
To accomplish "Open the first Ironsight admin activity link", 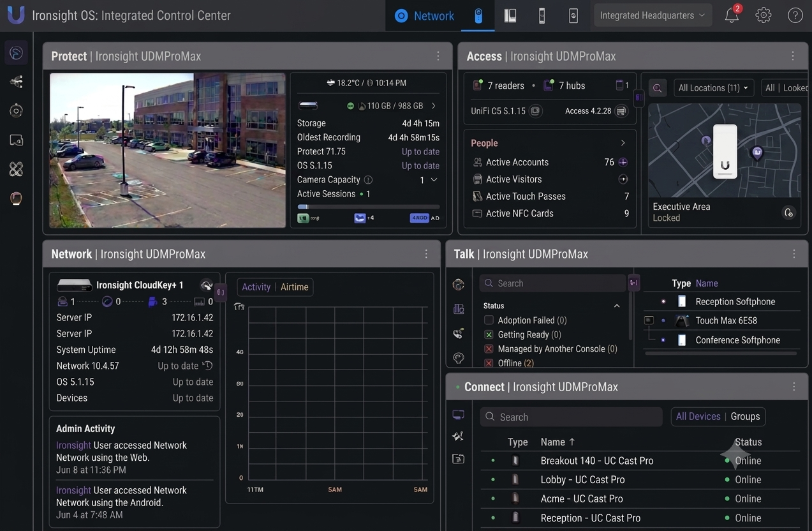I will point(73,445).
